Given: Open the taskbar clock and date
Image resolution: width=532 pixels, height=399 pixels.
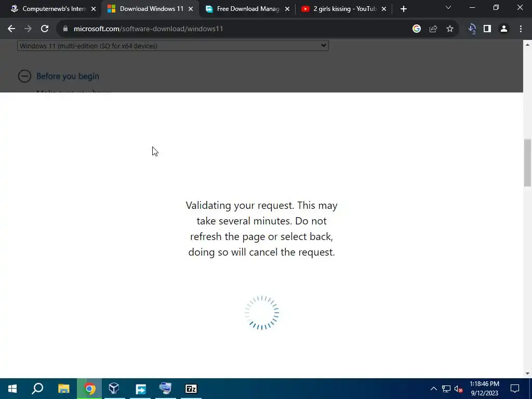Looking at the screenshot, I should pyautogui.click(x=485, y=389).
